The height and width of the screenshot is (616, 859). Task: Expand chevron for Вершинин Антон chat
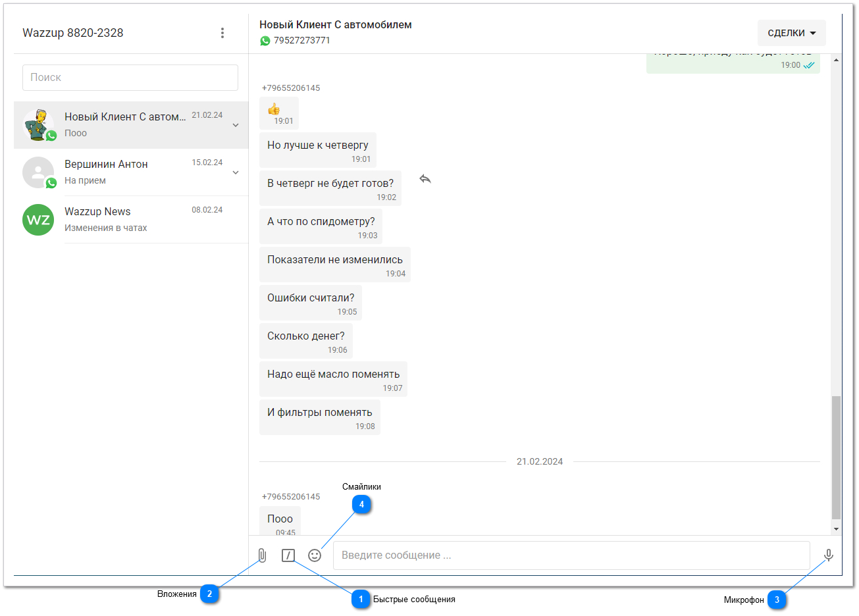click(x=236, y=172)
